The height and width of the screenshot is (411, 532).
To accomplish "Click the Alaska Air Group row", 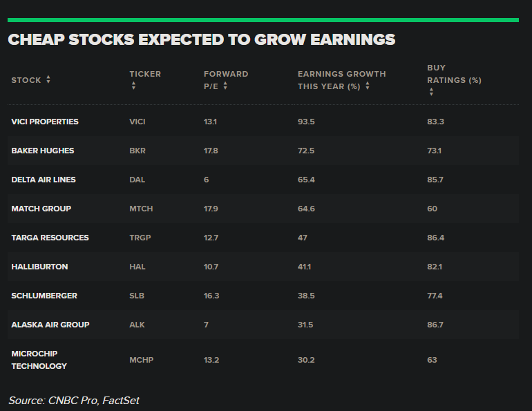I will click(50, 325).
